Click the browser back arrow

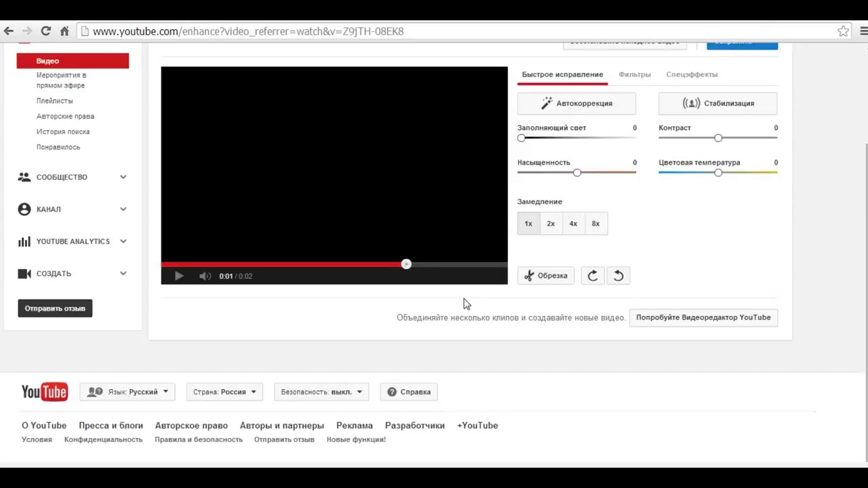[x=8, y=31]
